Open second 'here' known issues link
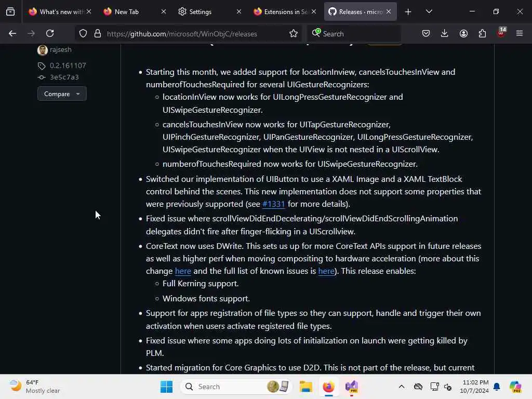The width and height of the screenshot is (532, 399). (326, 271)
